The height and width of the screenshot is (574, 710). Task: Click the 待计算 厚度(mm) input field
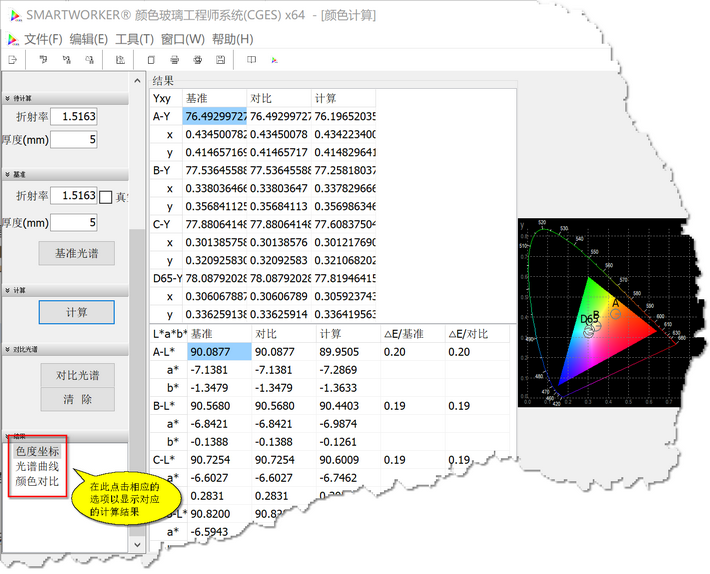(73, 140)
